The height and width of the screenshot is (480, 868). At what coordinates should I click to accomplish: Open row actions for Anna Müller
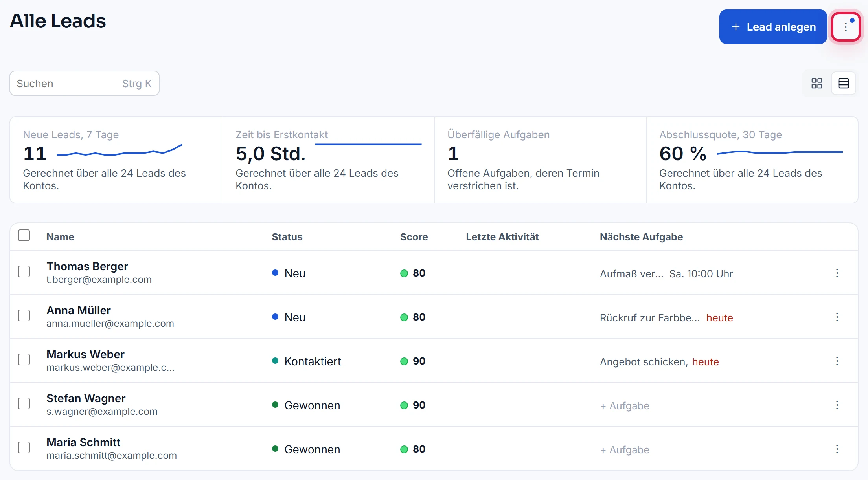[837, 317]
